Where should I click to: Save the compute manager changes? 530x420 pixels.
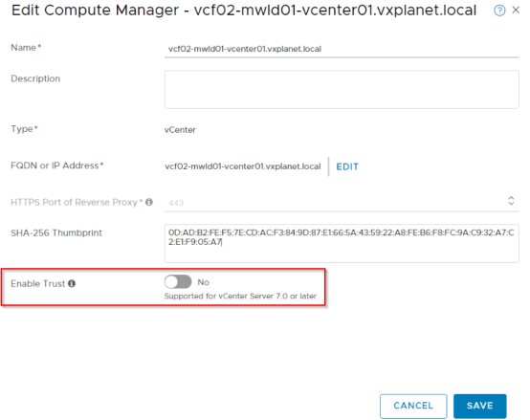pyautogui.click(x=479, y=406)
